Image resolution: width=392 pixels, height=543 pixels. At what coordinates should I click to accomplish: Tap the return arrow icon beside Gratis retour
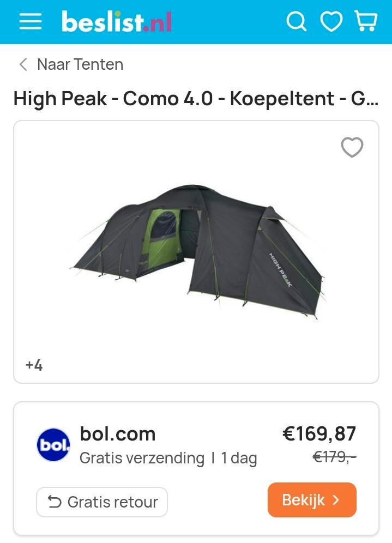point(55,502)
